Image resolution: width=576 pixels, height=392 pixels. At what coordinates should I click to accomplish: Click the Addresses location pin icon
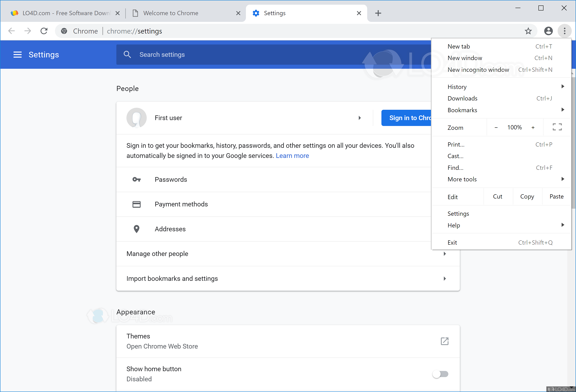tap(137, 229)
